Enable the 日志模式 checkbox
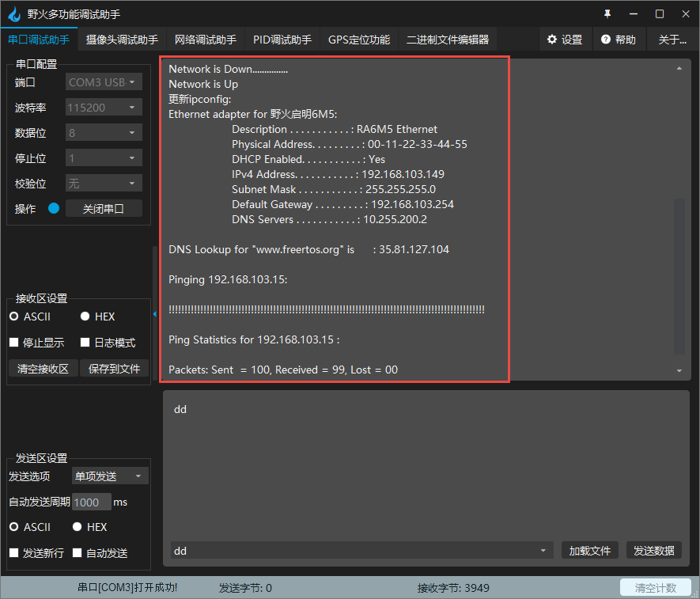700x599 pixels. (x=85, y=343)
